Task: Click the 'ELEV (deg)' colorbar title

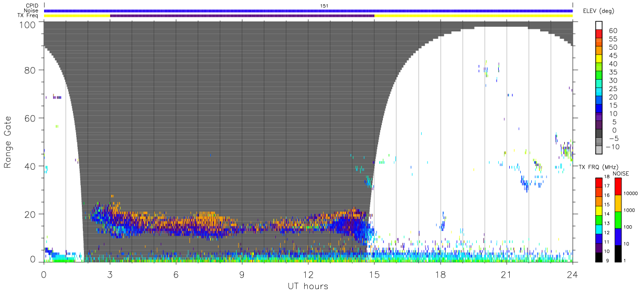Action: [598, 11]
